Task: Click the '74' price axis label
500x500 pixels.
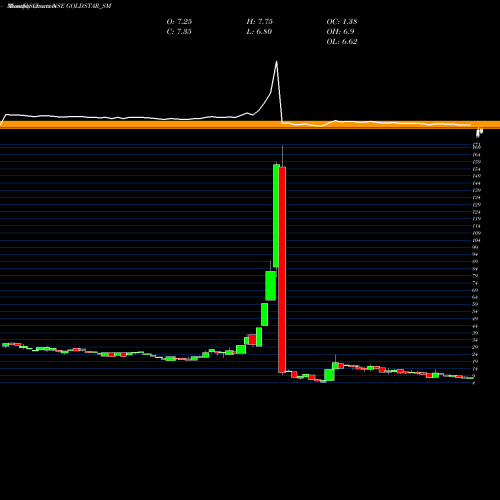Action: (475, 283)
